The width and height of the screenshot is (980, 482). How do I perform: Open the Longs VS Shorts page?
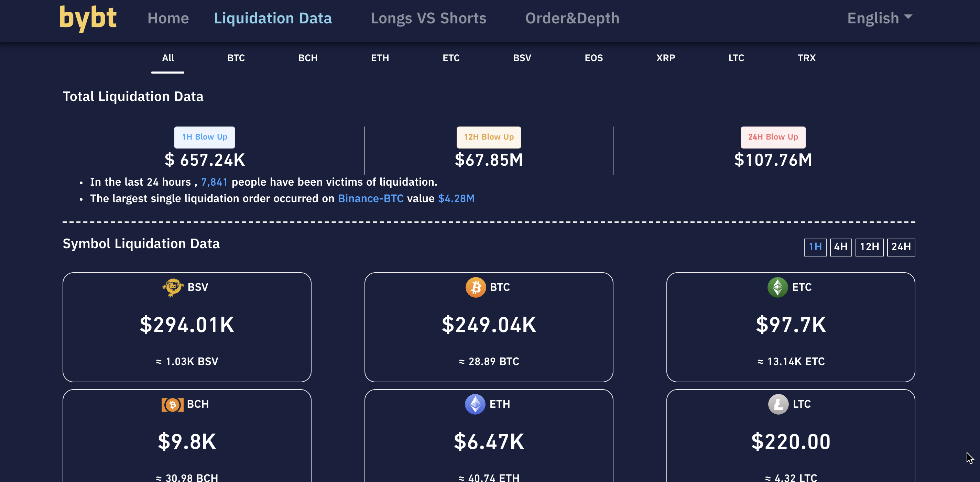coord(428,18)
